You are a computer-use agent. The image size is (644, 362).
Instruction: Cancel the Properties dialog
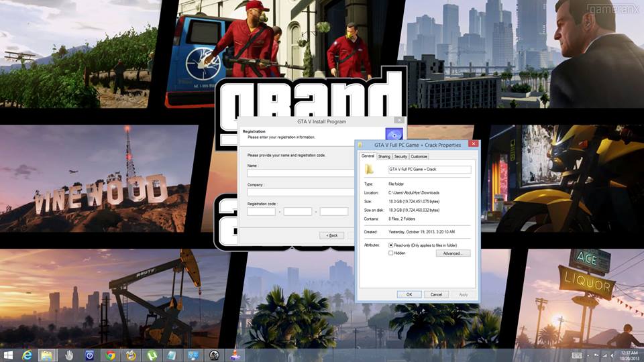coord(436,294)
